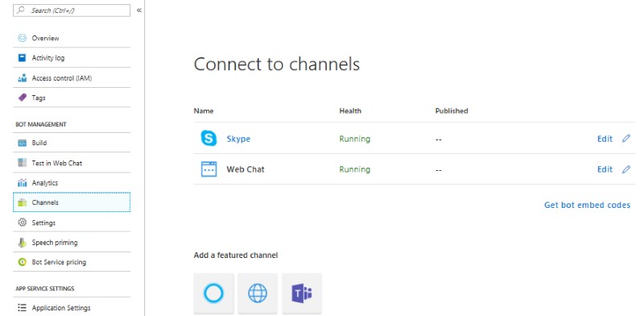The image size is (644, 316).
Task: Add the Direct Line globe channel
Action: (x=258, y=293)
